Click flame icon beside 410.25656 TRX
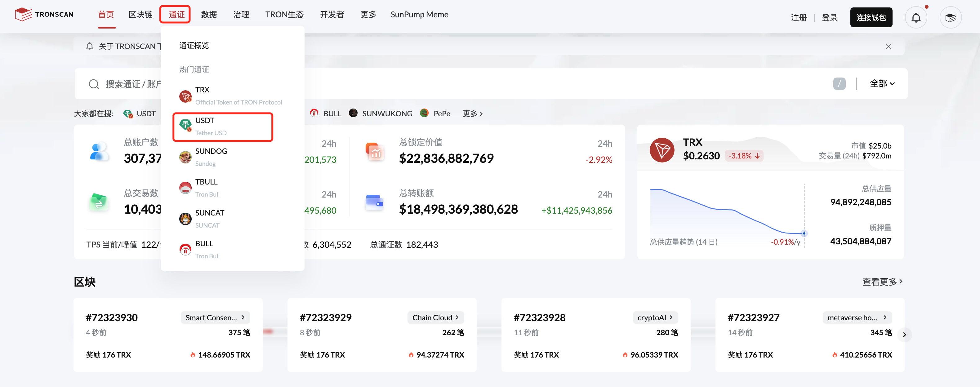 835,355
